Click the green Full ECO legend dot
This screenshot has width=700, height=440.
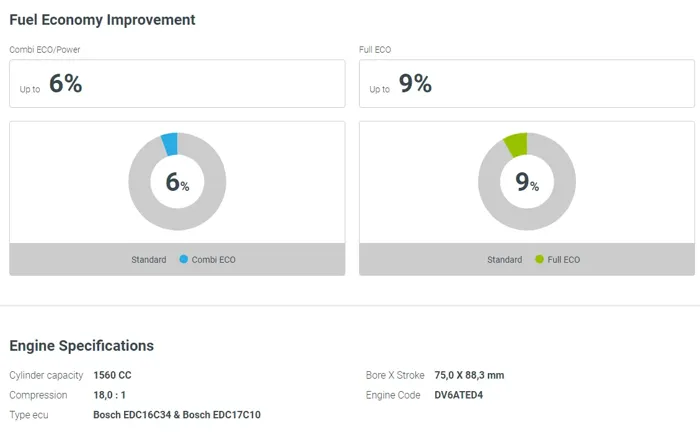[539, 260]
